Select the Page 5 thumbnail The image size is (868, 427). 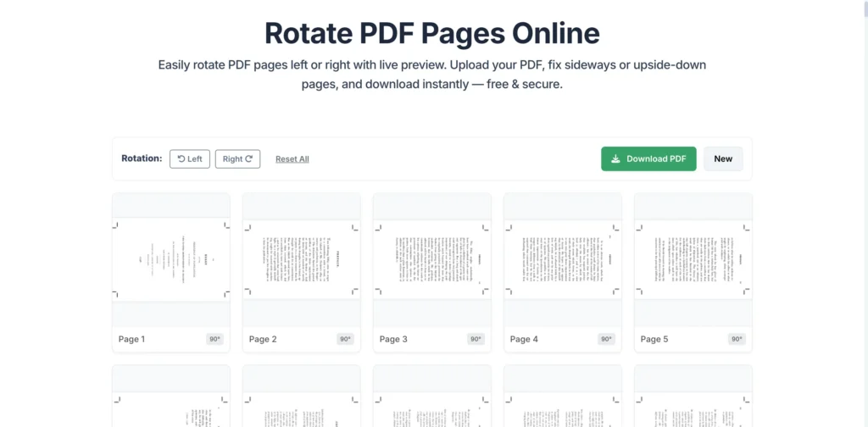(x=693, y=259)
